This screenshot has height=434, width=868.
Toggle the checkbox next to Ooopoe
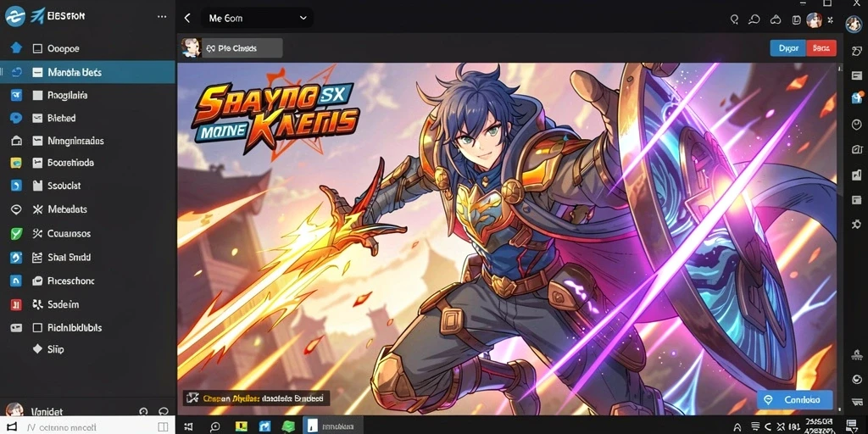(x=37, y=48)
